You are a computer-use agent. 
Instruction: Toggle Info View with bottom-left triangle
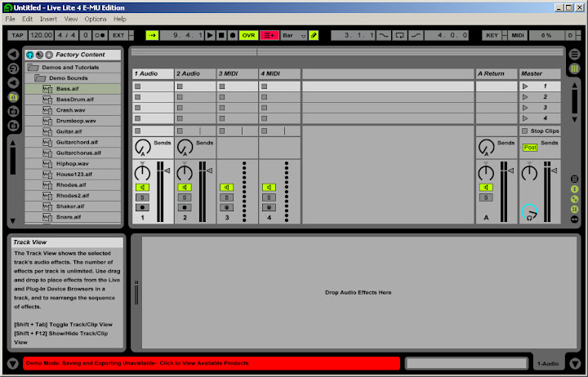click(13, 363)
